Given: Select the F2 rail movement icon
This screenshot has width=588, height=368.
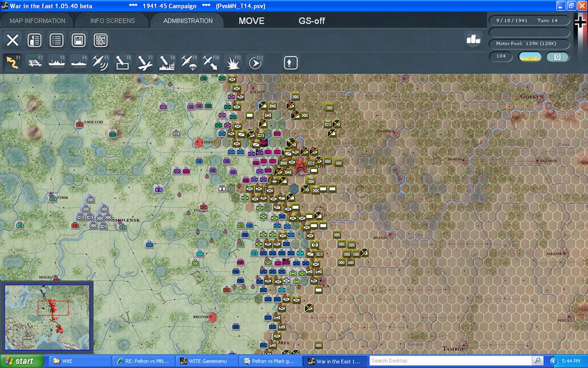Looking at the screenshot, I should tap(35, 63).
